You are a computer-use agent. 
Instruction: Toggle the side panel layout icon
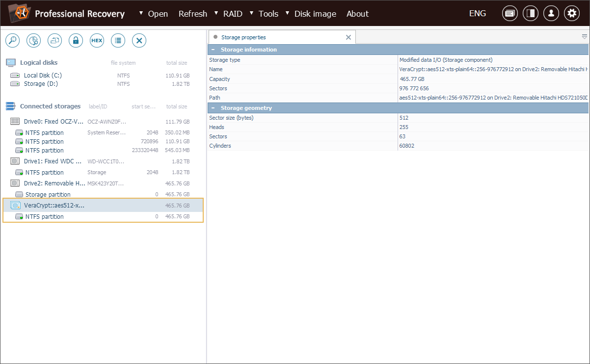(530, 14)
